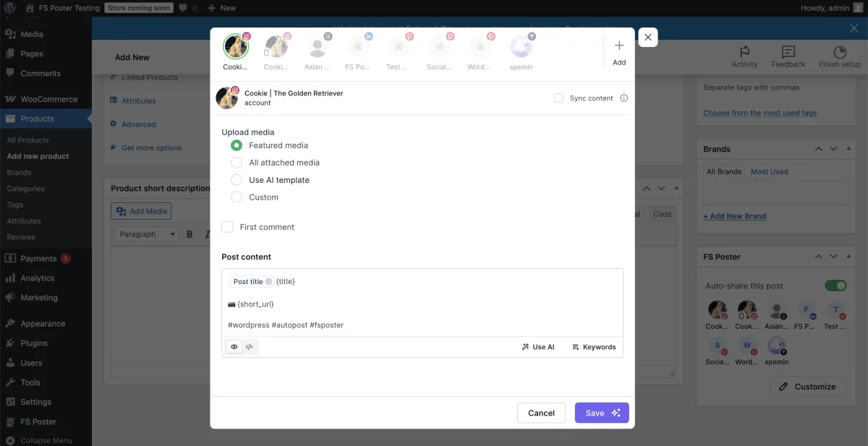The width and height of the screenshot is (868, 446).
Task: Click Howdy, admin account menu
Action: click(831, 8)
